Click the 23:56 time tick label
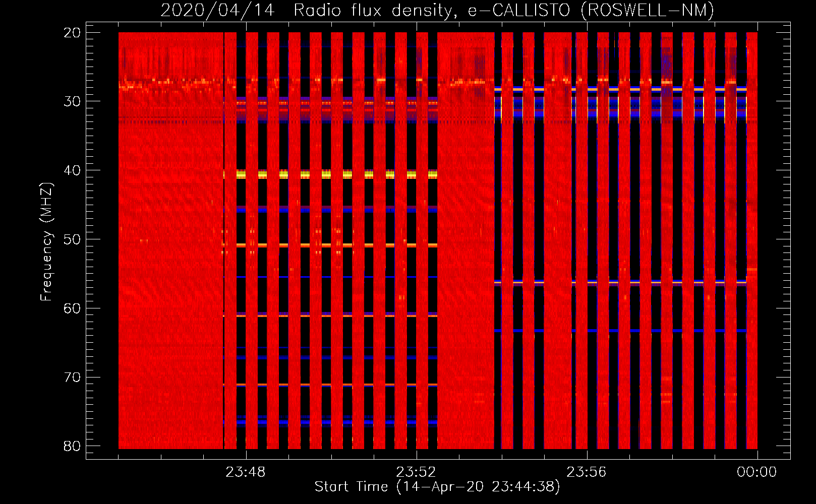 coord(586,472)
